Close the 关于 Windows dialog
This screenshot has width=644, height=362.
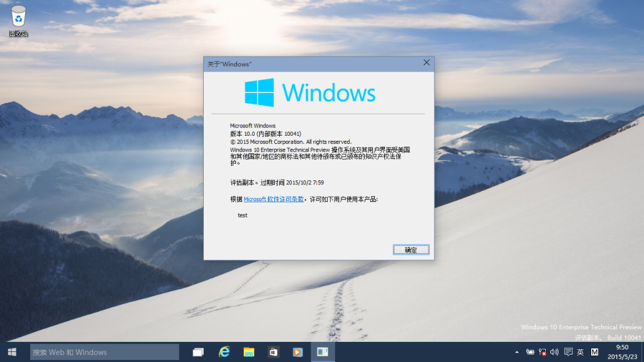[x=426, y=63]
